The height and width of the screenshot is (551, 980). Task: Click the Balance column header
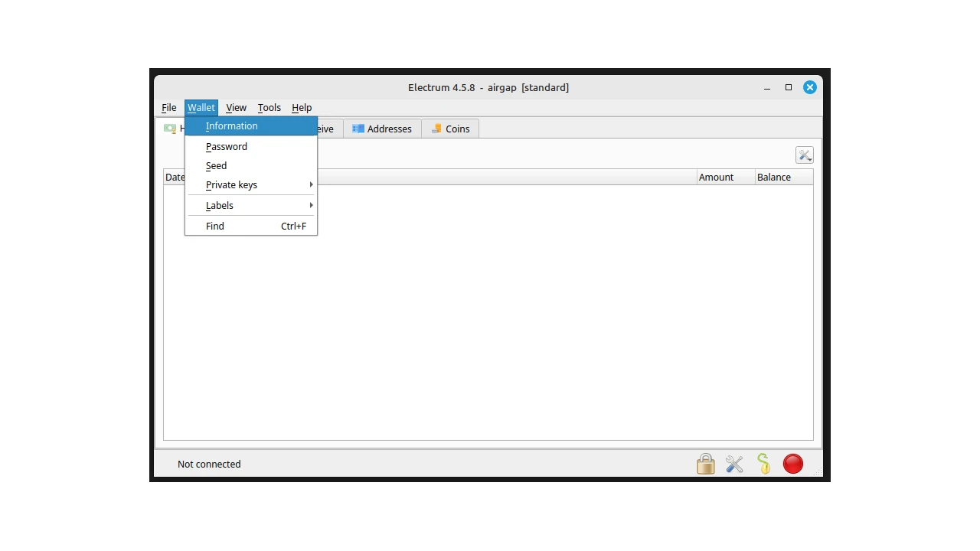(x=774, y=177)
